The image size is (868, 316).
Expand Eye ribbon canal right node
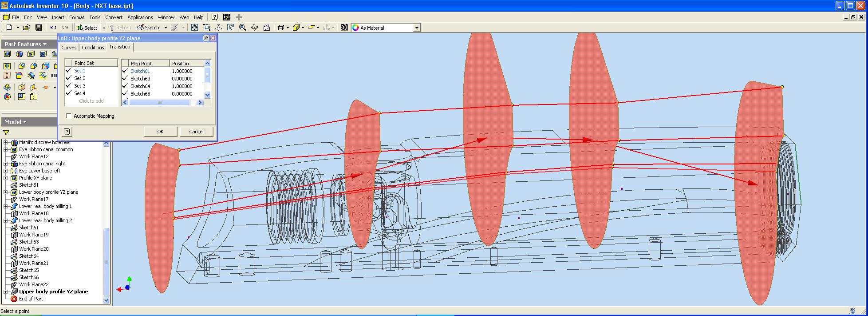click(6, 164)
